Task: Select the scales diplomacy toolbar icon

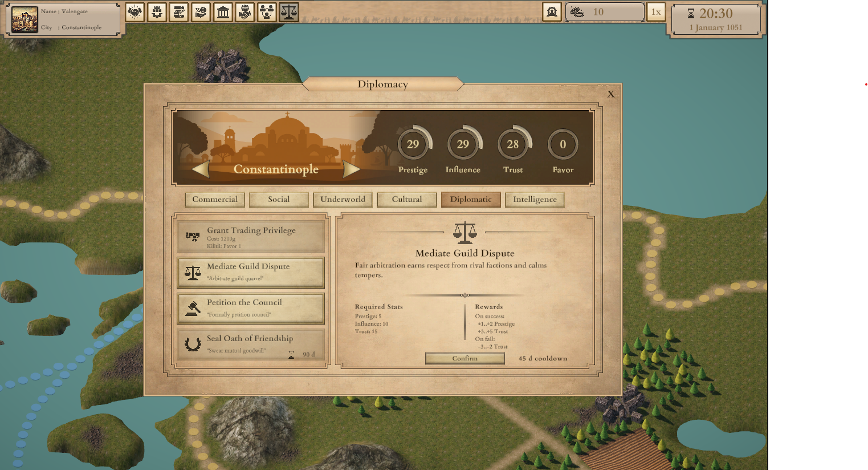Action: [x=289, y=12]
